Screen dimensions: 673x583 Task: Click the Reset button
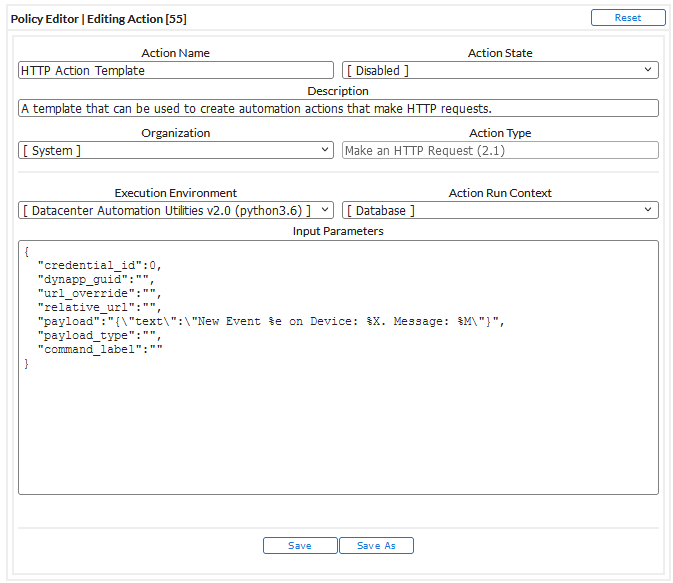pos(627,18)
